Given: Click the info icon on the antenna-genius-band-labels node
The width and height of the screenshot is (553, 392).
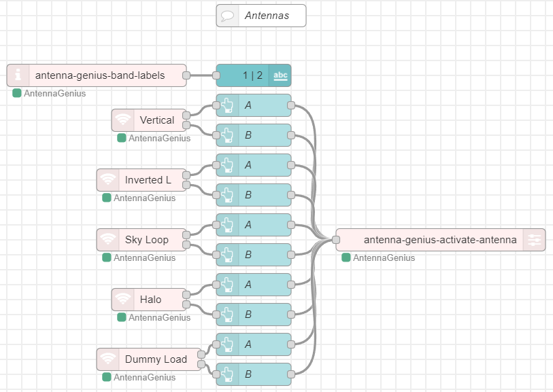Looking at the screenshot, I should [18, 75].
